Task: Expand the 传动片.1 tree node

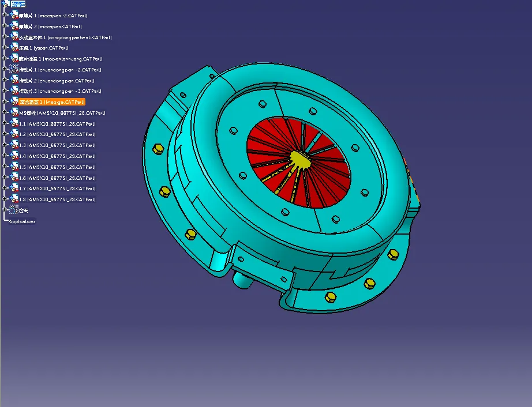Action: pos(5,69)
